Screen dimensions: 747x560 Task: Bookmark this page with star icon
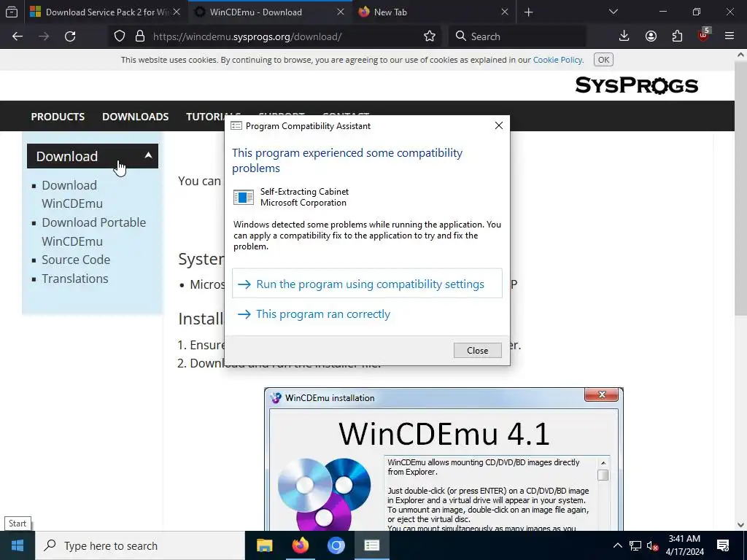click(x=429, y=36)
